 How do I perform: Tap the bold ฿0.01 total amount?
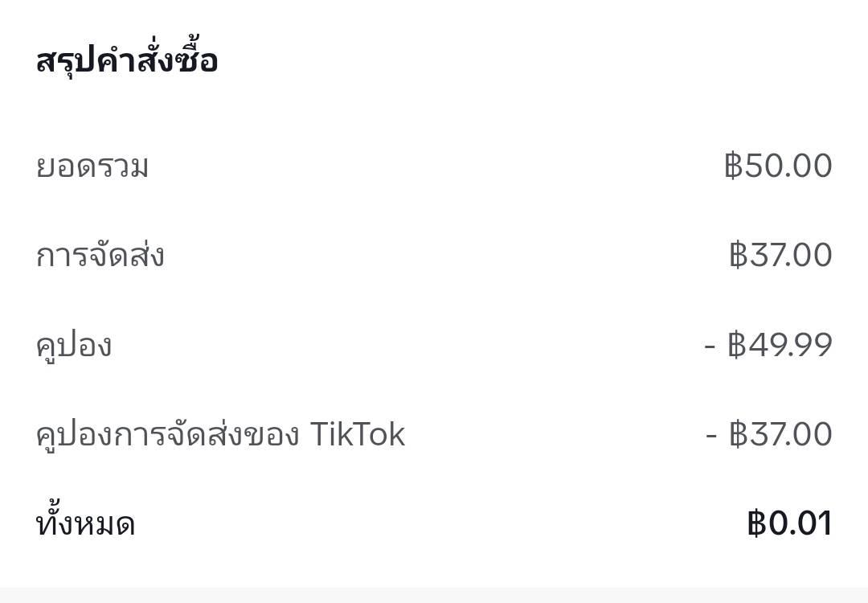point(789,523)
